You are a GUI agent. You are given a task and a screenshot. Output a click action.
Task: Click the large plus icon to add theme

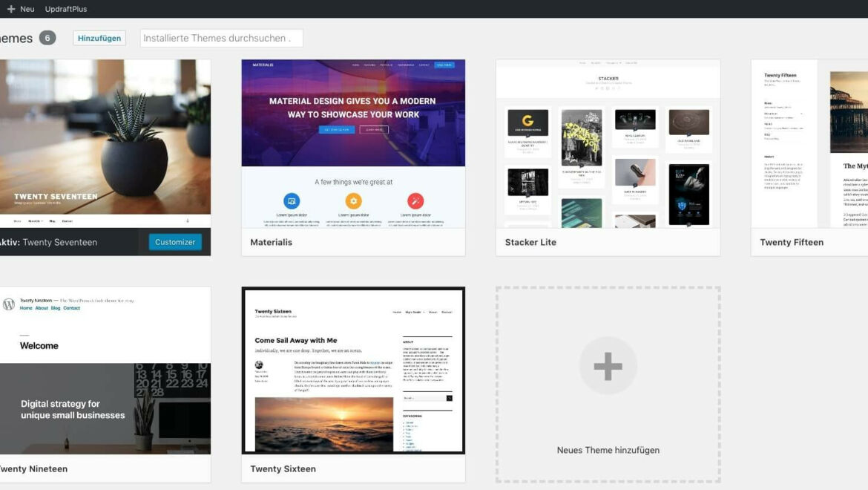608,366
